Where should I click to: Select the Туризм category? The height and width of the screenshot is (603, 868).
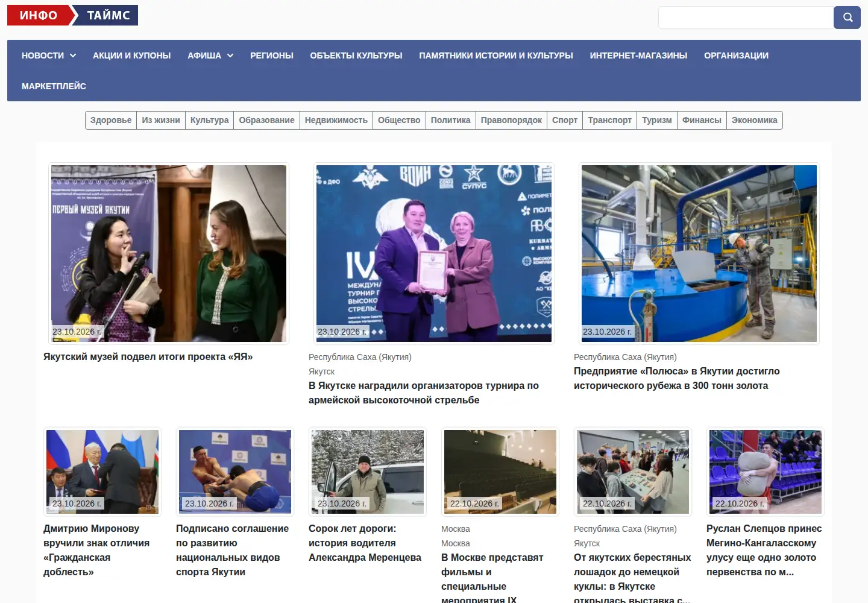(x=656, y=120)
